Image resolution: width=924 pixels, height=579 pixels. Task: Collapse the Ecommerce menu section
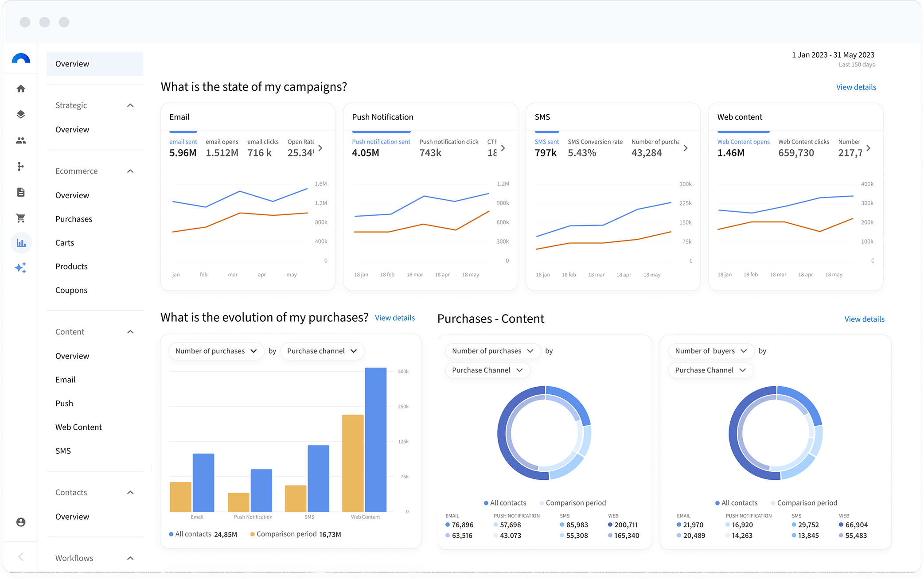(130, 171)
